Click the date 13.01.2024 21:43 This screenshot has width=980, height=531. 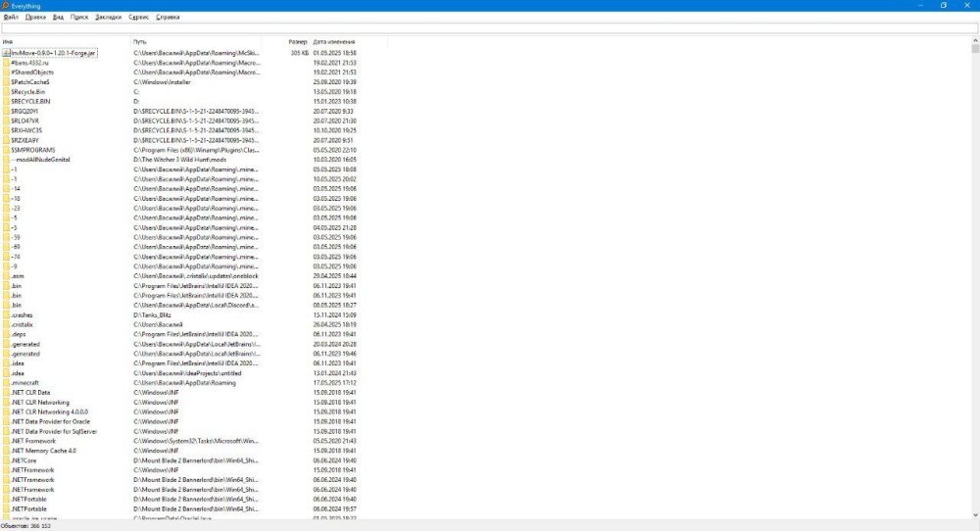coord(334,373)
